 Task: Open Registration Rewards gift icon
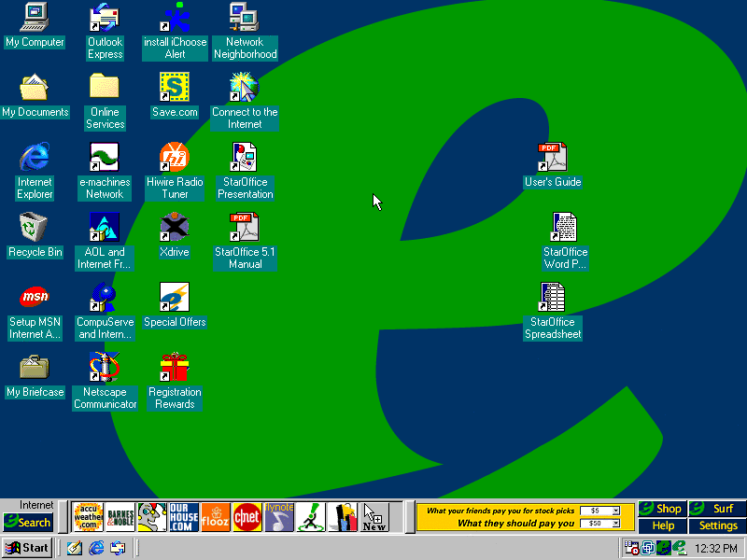(x=174, y=368)
